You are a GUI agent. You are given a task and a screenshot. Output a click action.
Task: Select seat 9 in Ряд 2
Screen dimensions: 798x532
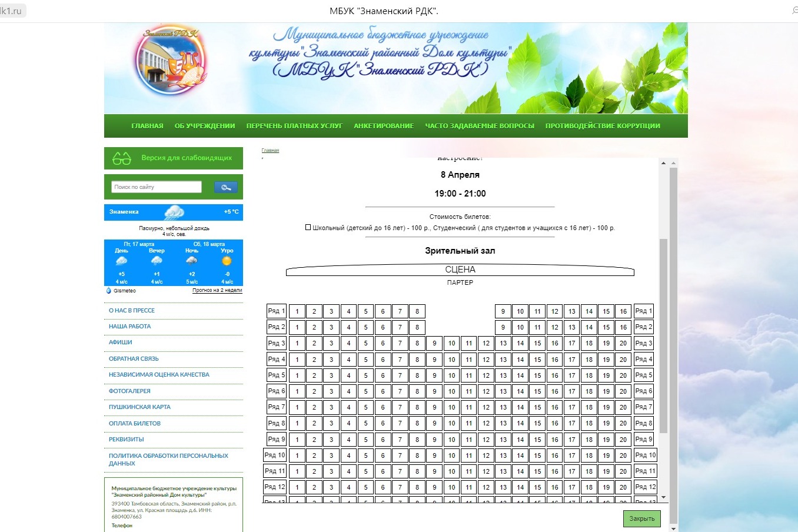pyautogui.click(x=503, y=327)
